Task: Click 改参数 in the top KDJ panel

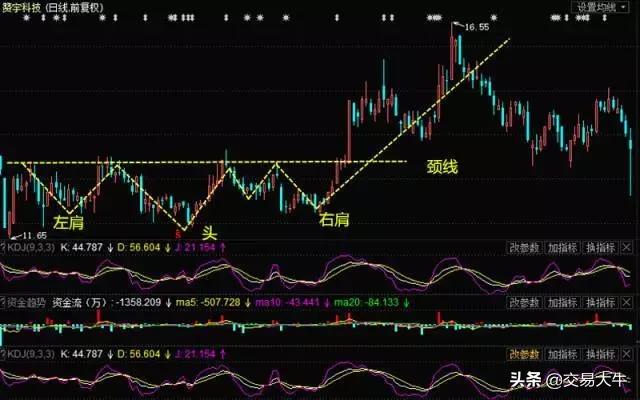Action: (524, 246)
